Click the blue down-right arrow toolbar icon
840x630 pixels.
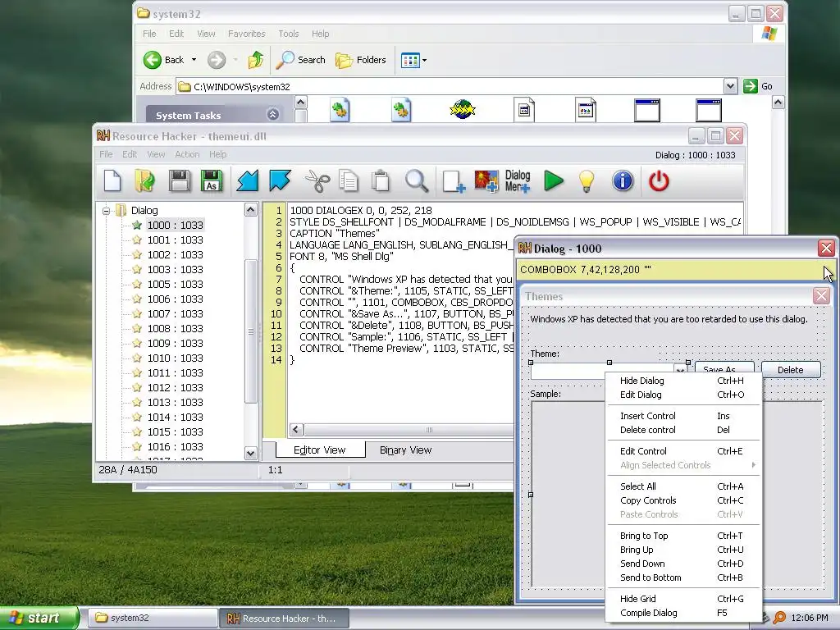[281, 181]
